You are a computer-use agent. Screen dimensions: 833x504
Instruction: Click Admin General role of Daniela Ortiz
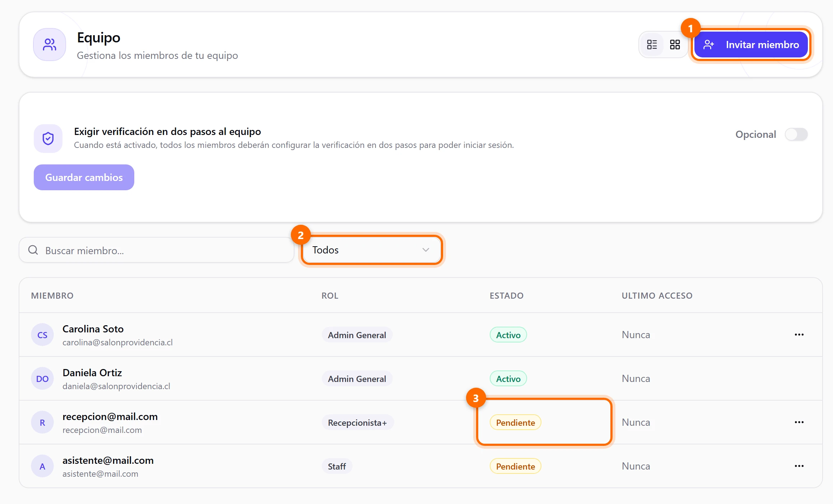click(357, 379)
